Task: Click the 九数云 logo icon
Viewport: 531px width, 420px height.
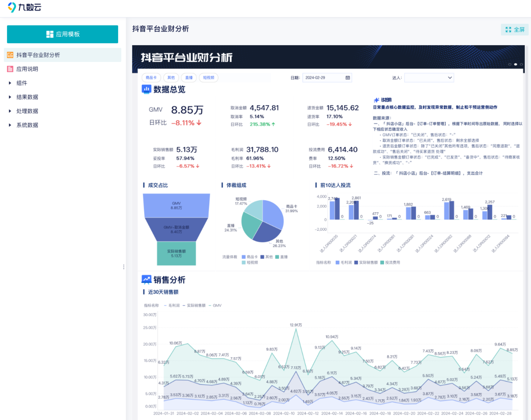Action: [x=12, y=8]
